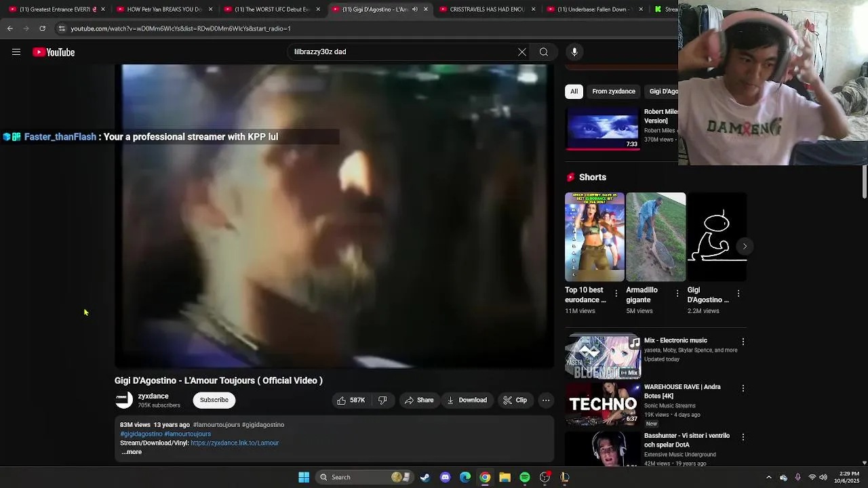
Task: View site information icon in address bar
Action: click(62, 28)
